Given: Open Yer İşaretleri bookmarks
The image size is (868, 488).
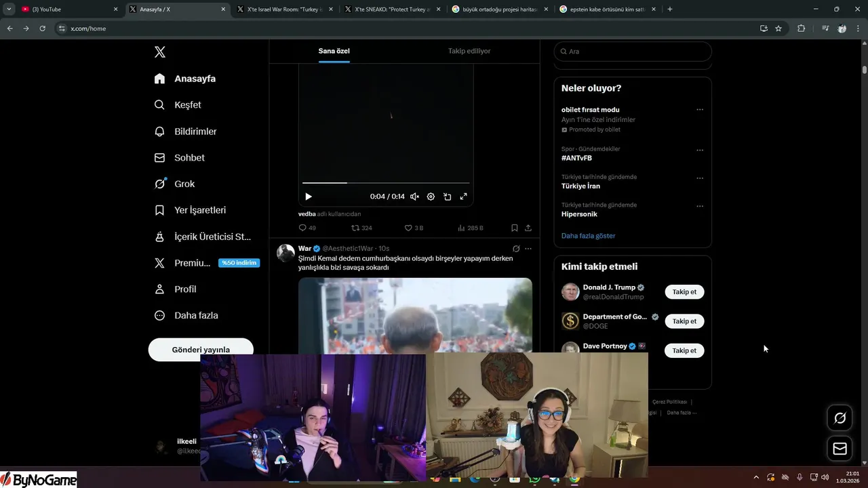Looking at the screenshot, I should click(191, 210).
